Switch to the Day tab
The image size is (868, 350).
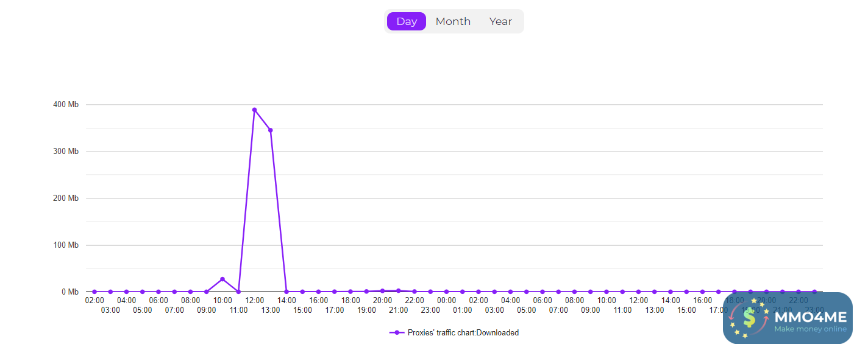(407, 21)
